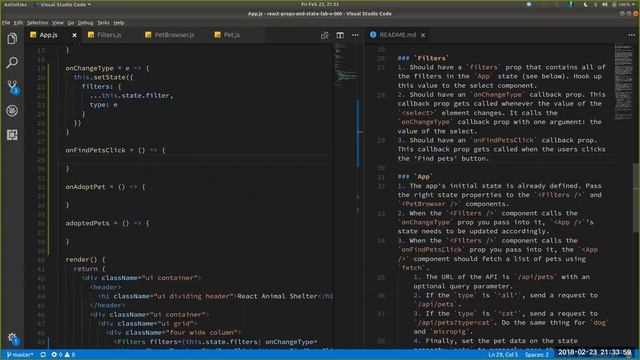Open the Source Control view
Screen dimensions: 640x360
(x=13, y=87)
